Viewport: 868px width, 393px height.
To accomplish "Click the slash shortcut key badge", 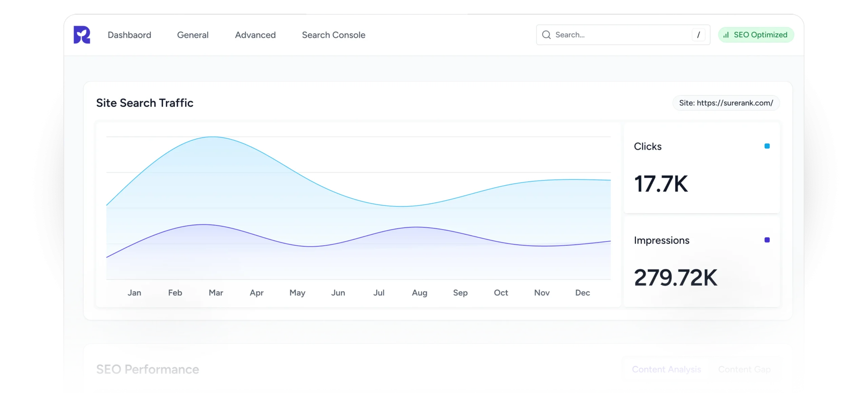I will (x=698, y=35).
